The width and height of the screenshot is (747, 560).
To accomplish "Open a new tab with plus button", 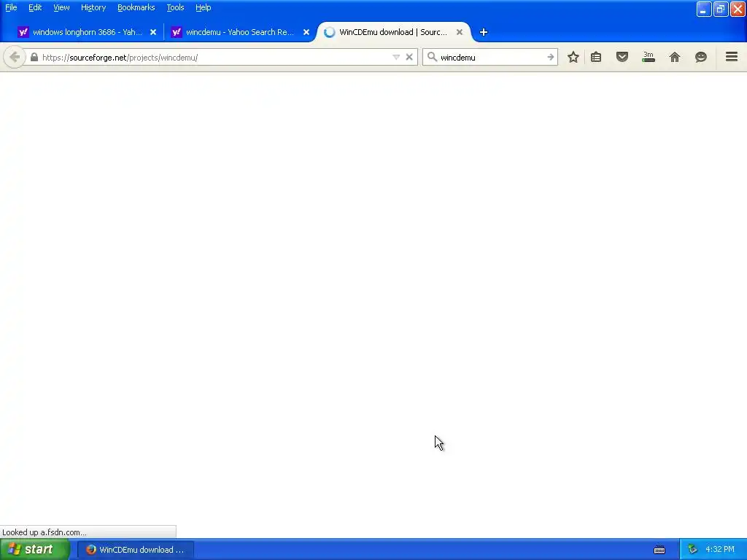I will tap(484, 32).
